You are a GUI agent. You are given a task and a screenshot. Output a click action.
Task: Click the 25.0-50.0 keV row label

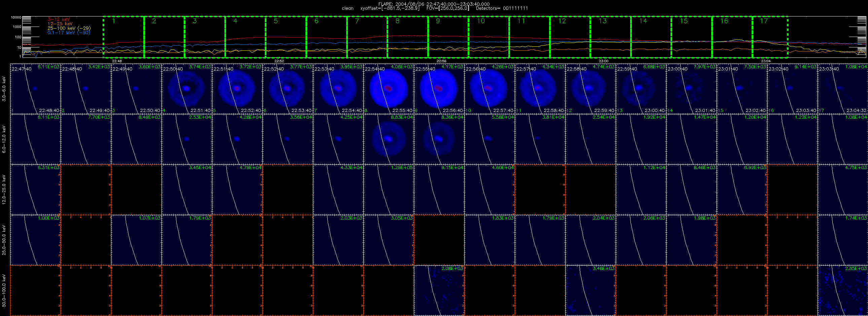pyautogui.click(x=4, y=240)
